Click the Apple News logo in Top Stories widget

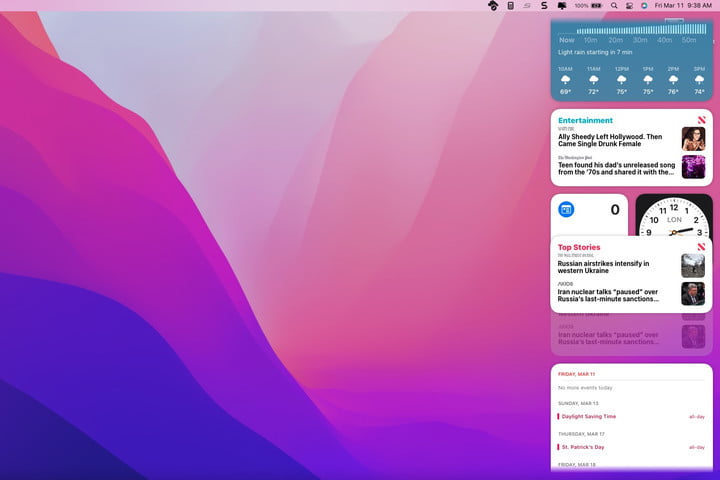point(701,247)
